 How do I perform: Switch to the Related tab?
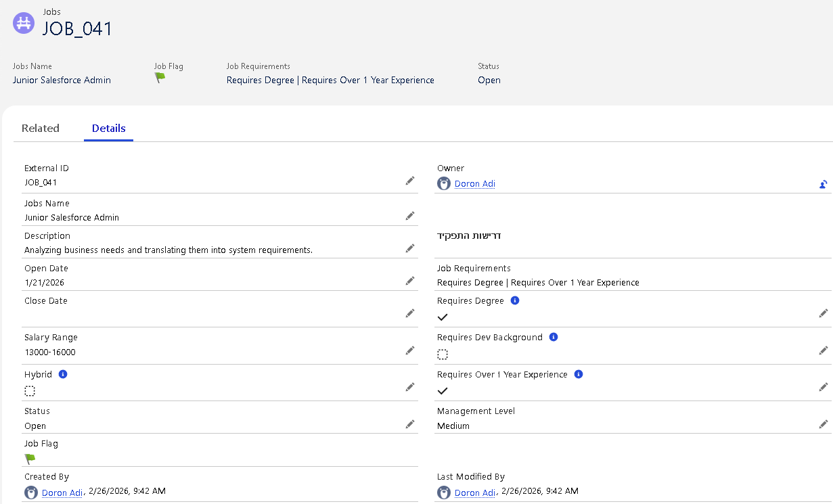(41, 128)
